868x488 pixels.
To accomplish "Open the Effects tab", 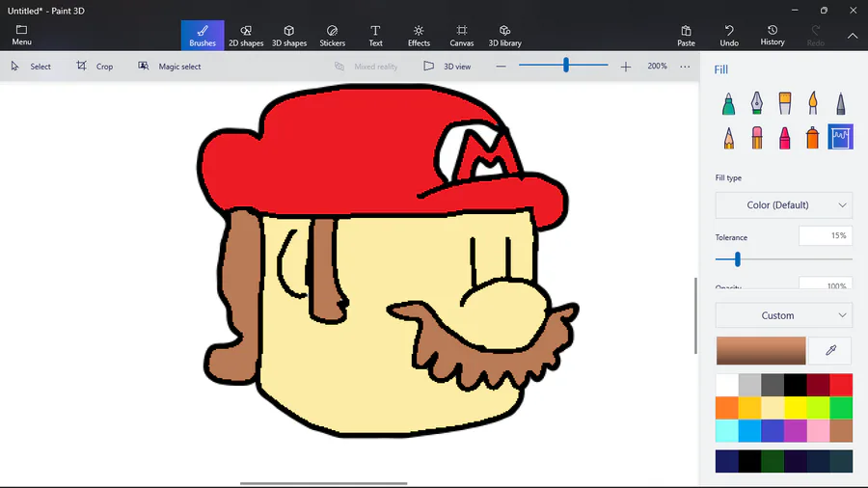I will tap(419, 36).
